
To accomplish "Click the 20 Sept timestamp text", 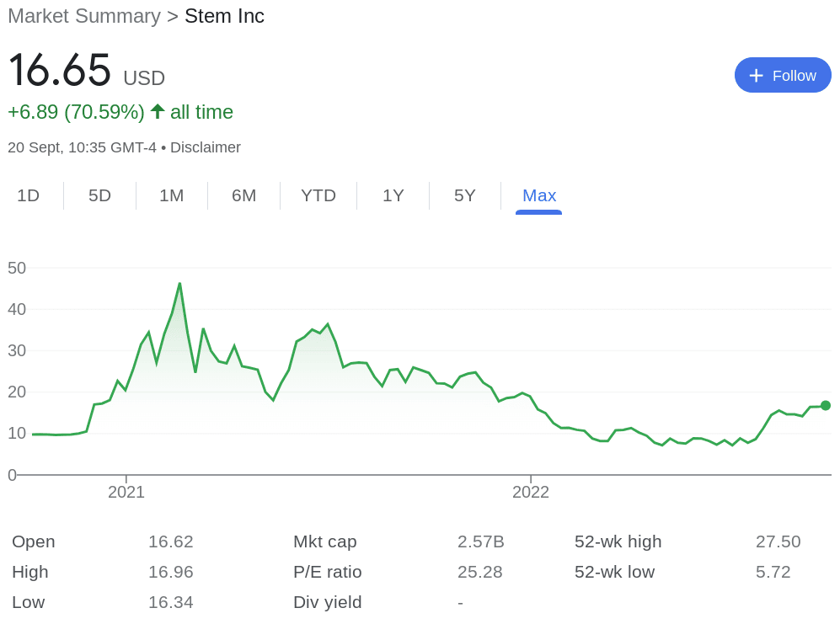I will coord(82,147).
